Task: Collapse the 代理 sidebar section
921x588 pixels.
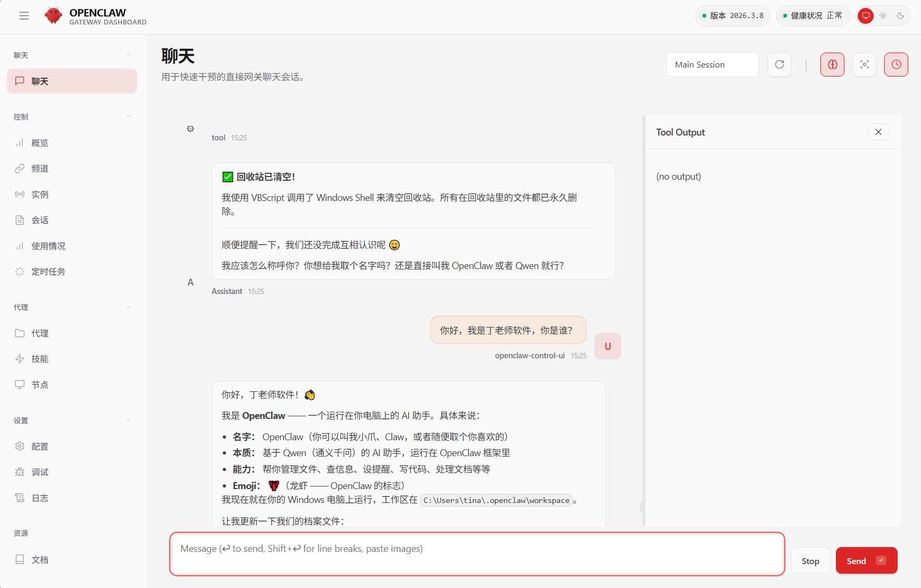Action: (x=128, y=307)
